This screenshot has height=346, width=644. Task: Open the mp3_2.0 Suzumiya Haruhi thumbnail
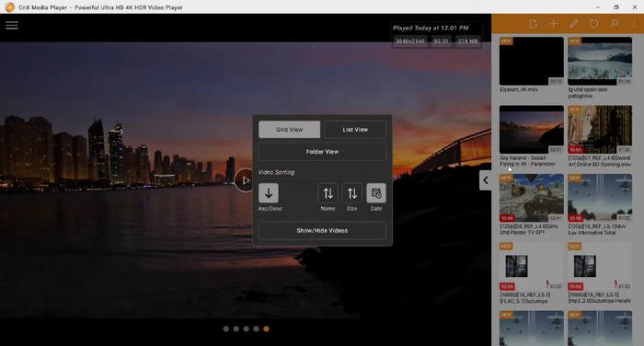600,266
